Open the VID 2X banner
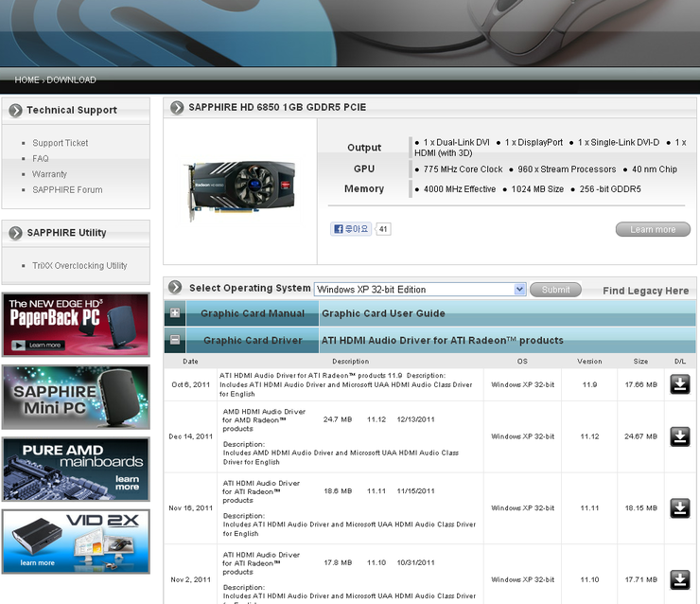700x604 pixels. (x=76, y=542)
